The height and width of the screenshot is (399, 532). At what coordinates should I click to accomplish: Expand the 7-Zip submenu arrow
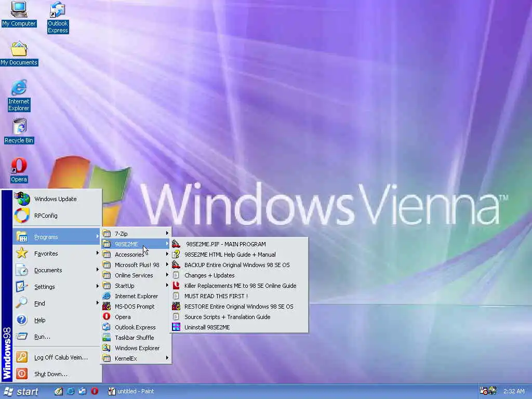coord(167,233)
